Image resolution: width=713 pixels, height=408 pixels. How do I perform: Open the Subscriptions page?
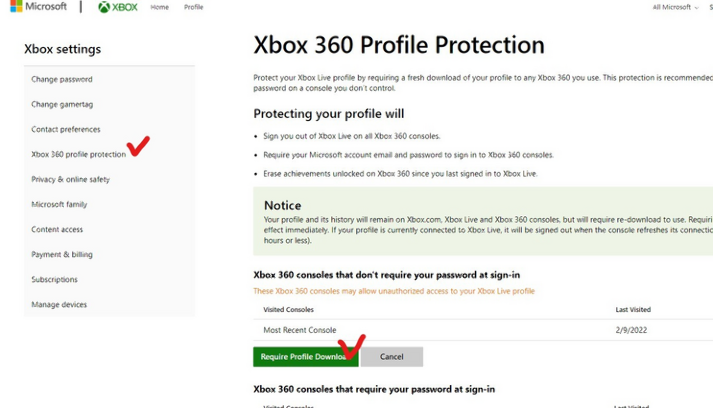coord(54,279)
